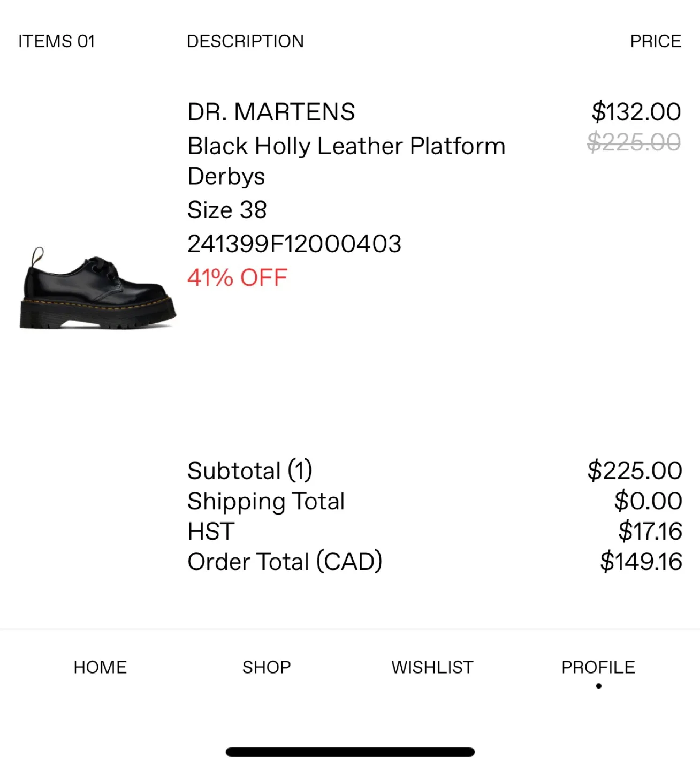
Task: Open the WISHLIST section
Action: click(x=431, y=667)
